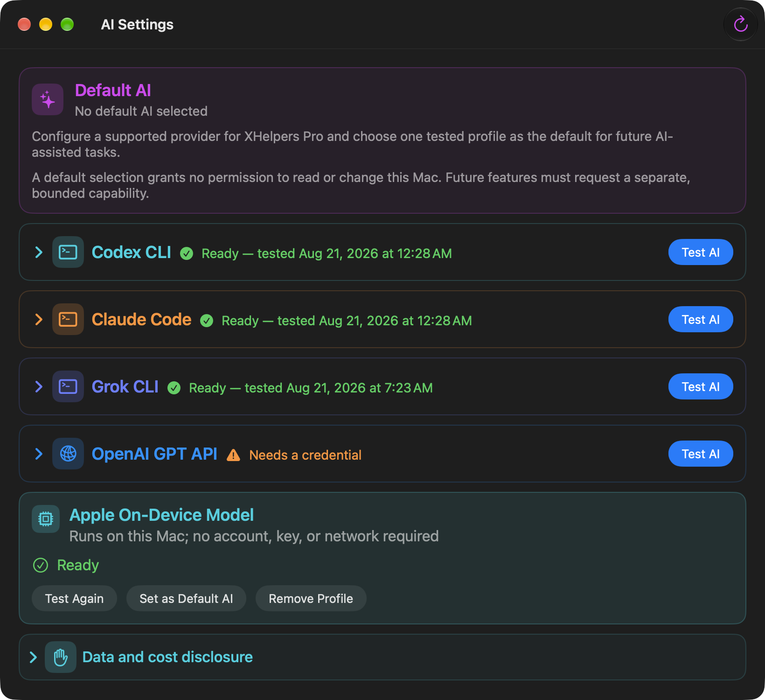Click the circled checkmark beside Ready status

(x=41, y=565)
